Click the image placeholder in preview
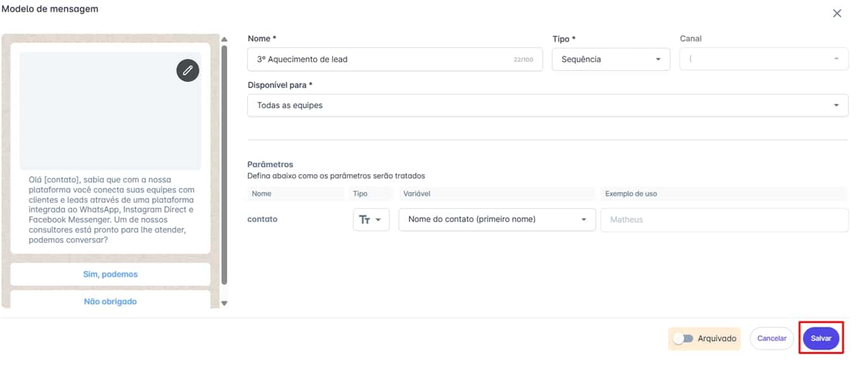The height and width of the screenshot is (371, 868). point(111,111)
